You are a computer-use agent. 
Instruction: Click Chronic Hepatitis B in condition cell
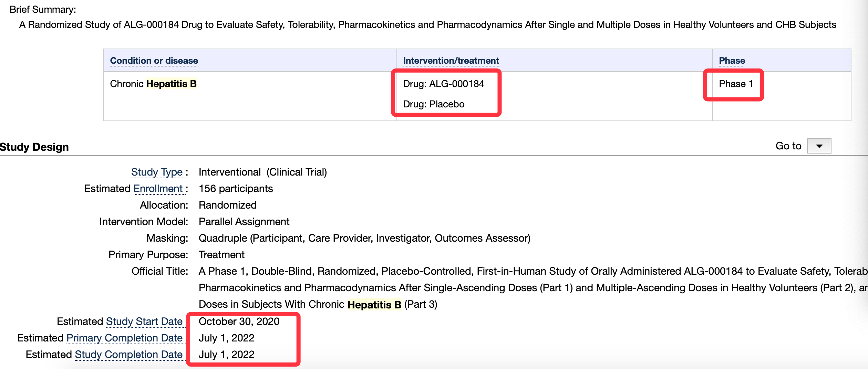point(153,84)
